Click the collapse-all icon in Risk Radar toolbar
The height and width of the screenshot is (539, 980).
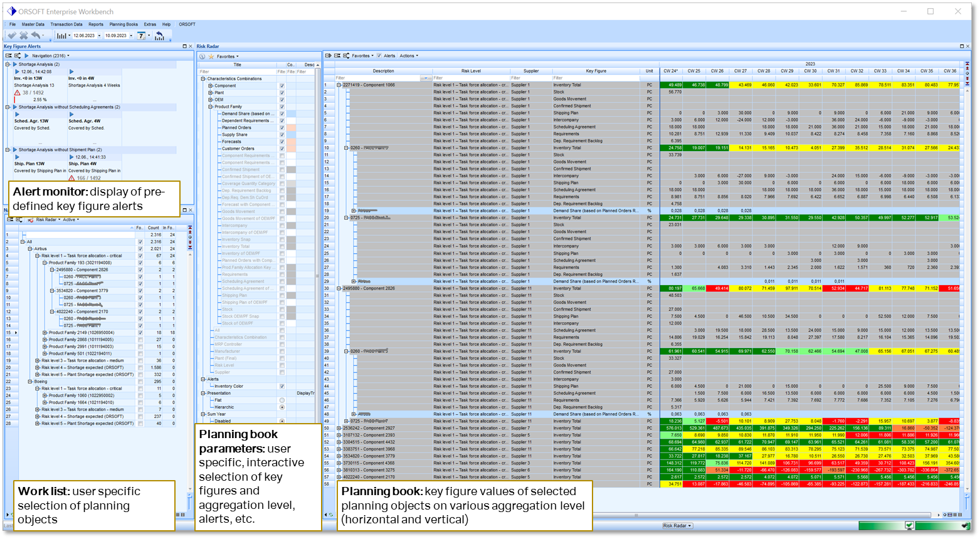(339, 56)
